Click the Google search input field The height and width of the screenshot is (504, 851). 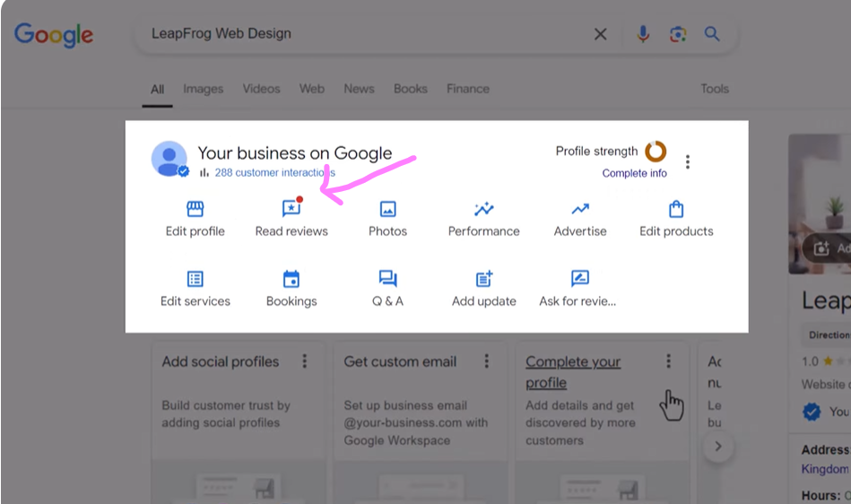(x=359, y=34)
